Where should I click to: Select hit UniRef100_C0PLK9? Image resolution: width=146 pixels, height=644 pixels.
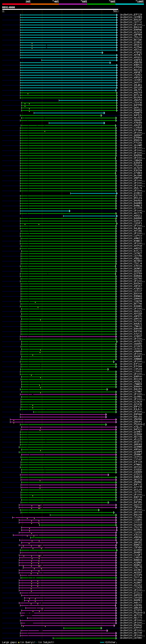pyautogui.click(x=131, y=369)
